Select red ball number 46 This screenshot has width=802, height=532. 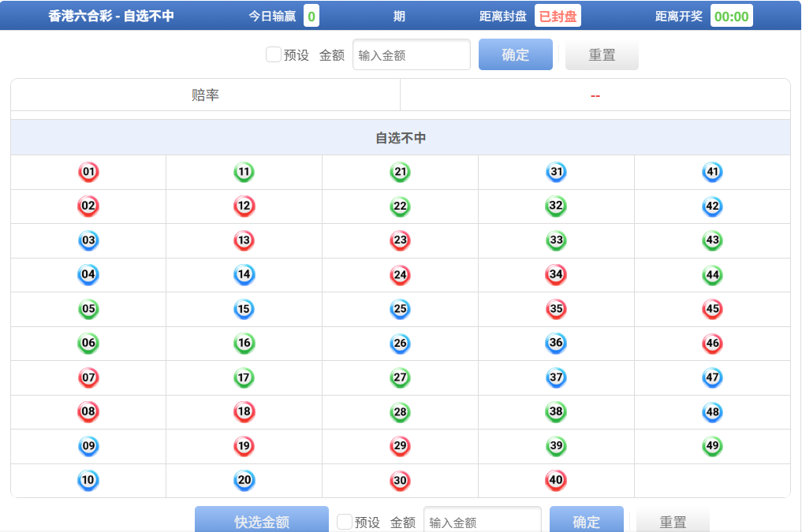(712, 344)
